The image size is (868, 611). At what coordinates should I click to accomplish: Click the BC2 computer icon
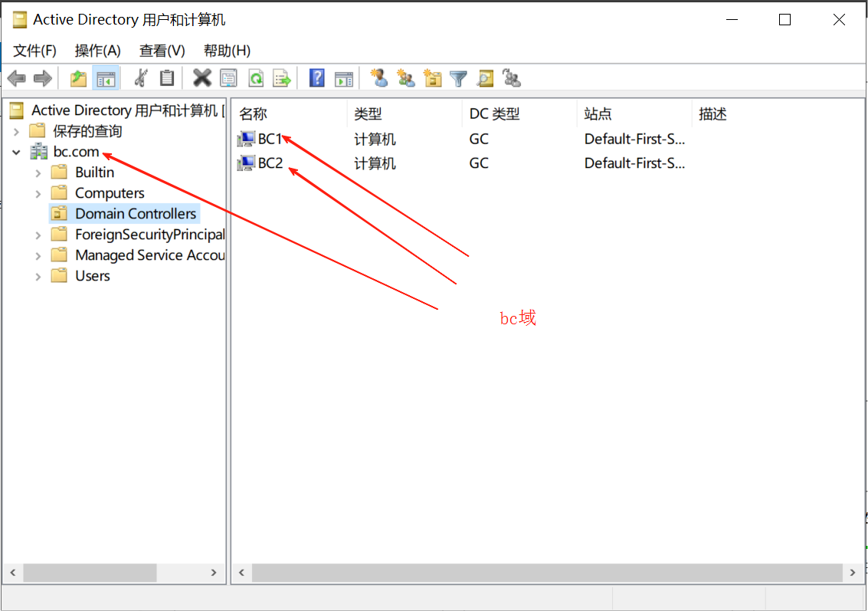tap(246, 163)
